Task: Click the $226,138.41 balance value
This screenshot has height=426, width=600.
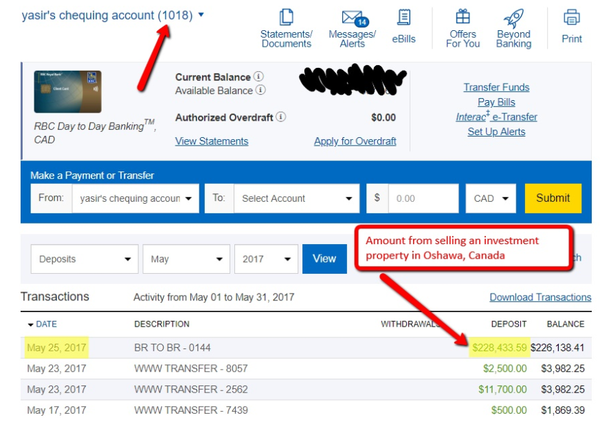Action: click(x=558, y=348)
